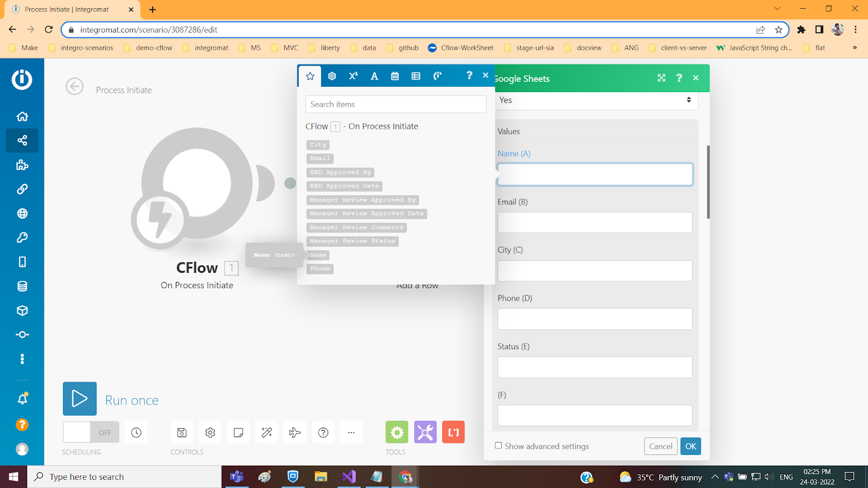Open orange help icon in sidebar
Screen dimensions: 868x488
click(22, 425)
